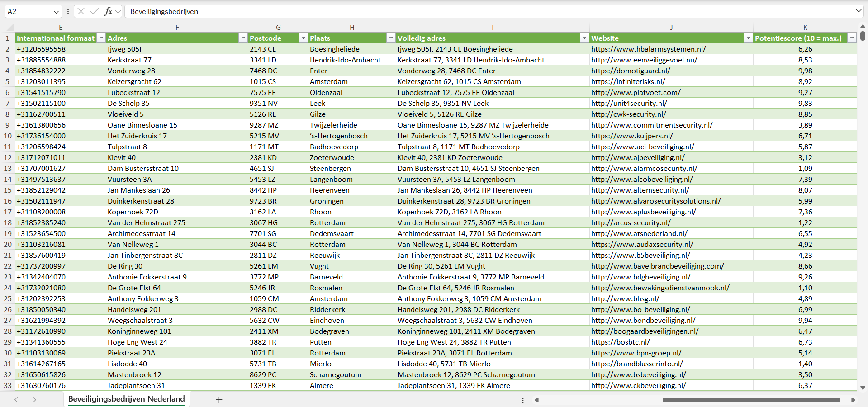Open the Website column filter dropdown

748,38
